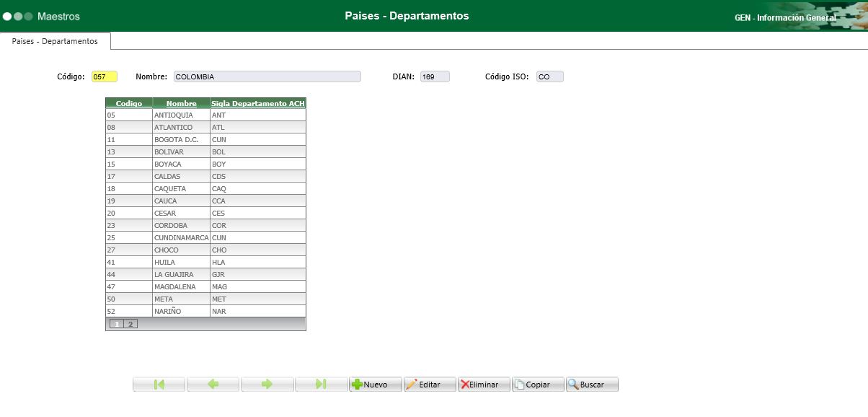Click the sigla cell GJR
The width and height of the screenshot is (868, 417).
[258, 274]
